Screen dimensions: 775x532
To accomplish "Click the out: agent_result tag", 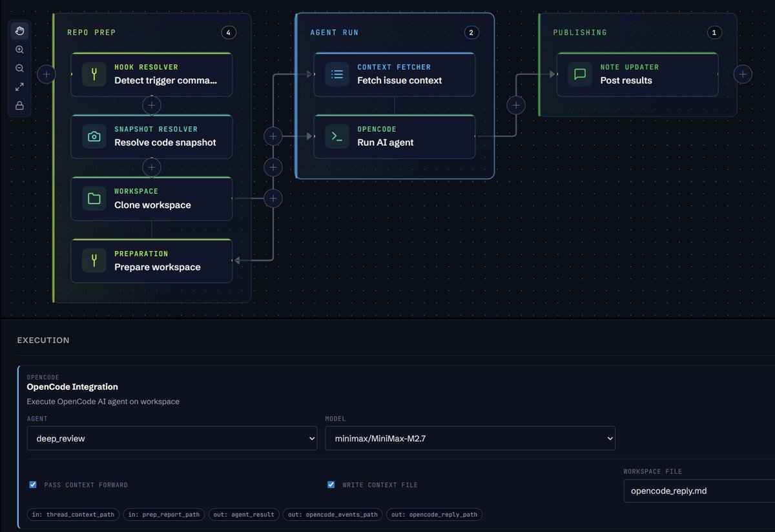I will click(244, 515).
